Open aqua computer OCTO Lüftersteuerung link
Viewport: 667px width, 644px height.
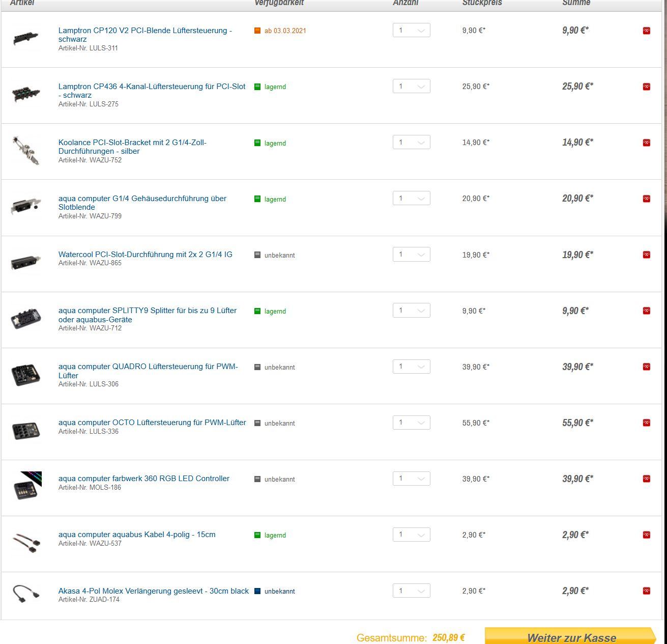click(152, 422)
